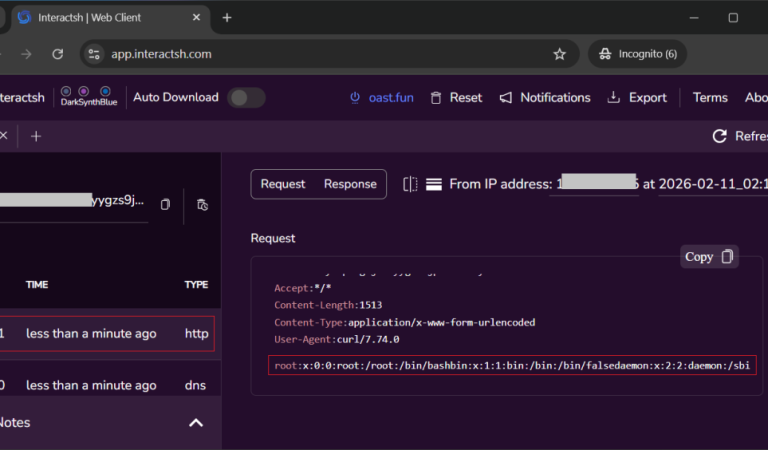
Task: Switch to side-by-side split view
Action: 410,184
